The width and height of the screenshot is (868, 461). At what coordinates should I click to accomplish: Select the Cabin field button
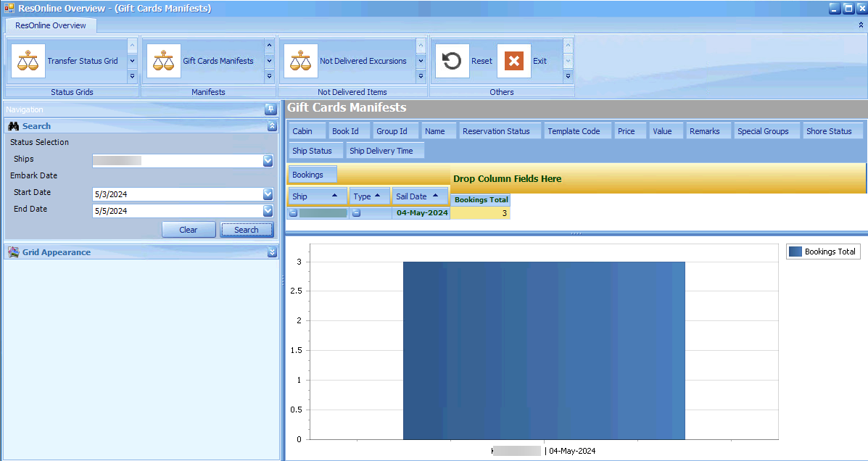(306, 131)
